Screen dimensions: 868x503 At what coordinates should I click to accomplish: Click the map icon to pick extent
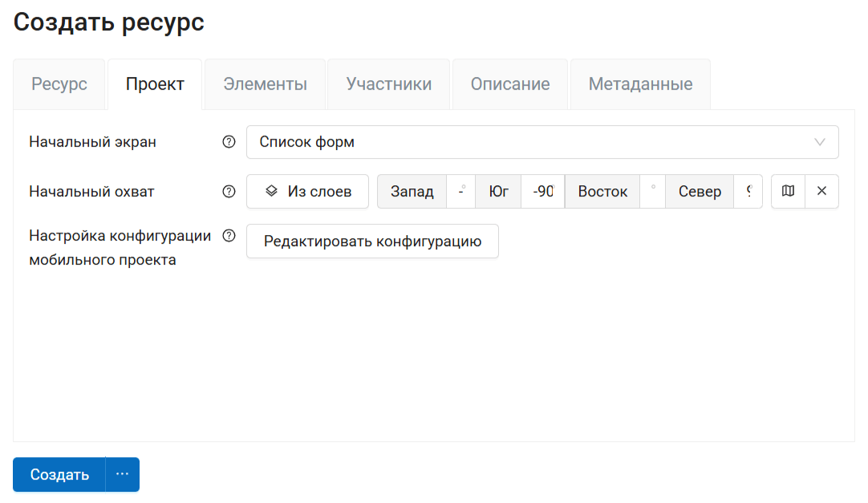[x=788, y=192]
